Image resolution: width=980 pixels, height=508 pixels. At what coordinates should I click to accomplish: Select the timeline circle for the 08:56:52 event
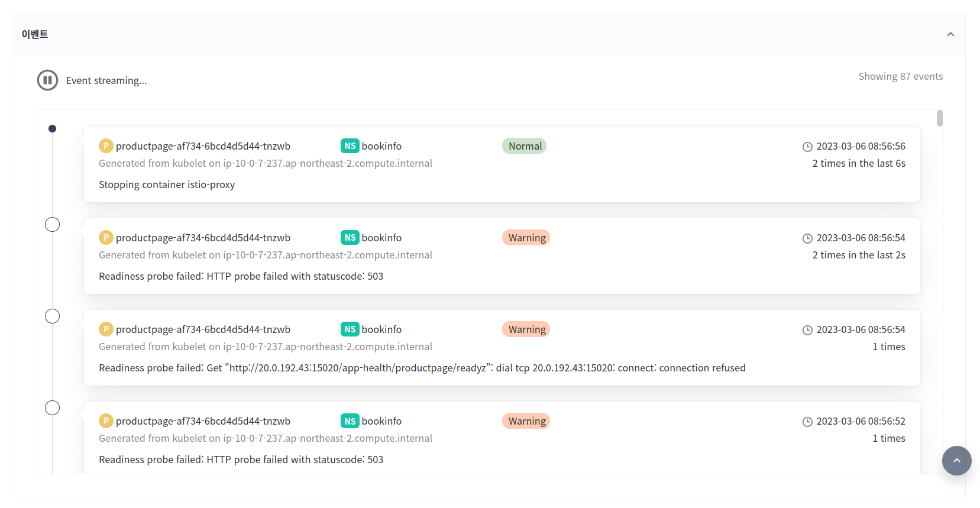click(x=52, y=407)
